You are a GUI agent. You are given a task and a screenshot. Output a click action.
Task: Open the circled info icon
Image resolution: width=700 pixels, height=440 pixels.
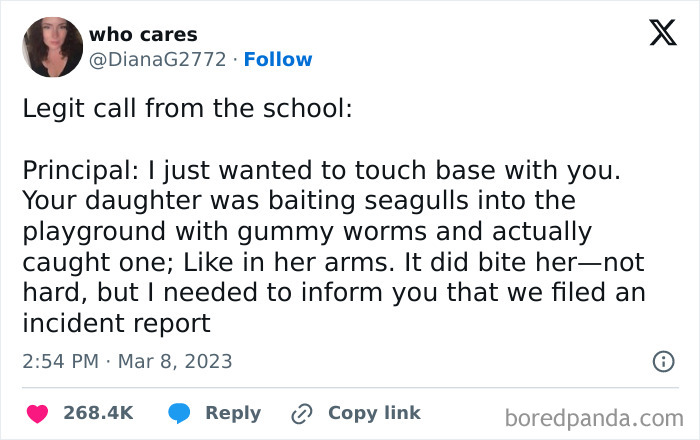coord(663,362)
